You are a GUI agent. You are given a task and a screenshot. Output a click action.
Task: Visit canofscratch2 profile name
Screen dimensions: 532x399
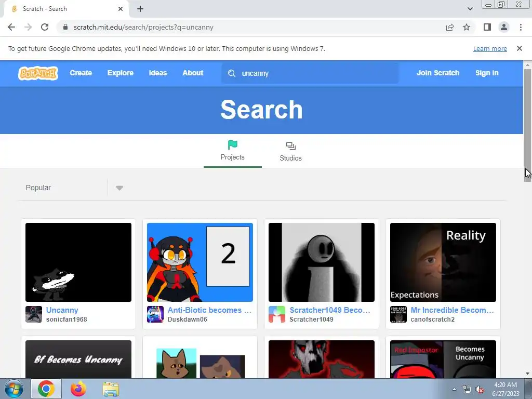pyautogui.click(x=433, y=320)
